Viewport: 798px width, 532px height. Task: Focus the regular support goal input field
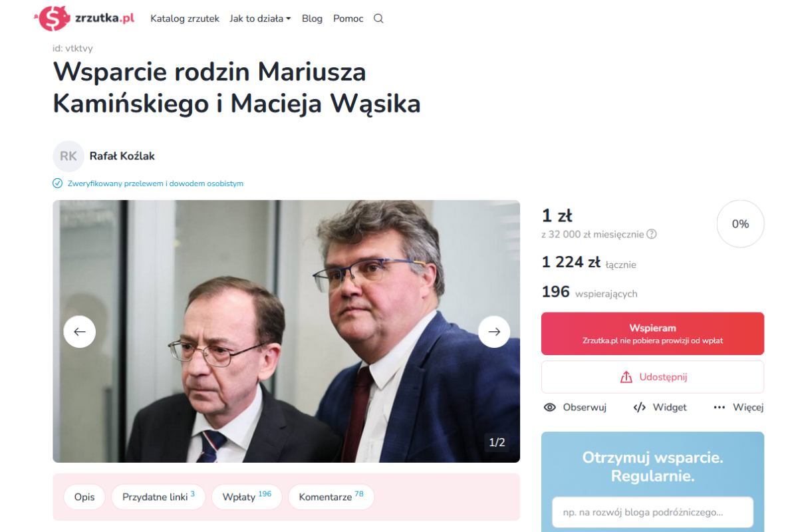click(652, 513)
